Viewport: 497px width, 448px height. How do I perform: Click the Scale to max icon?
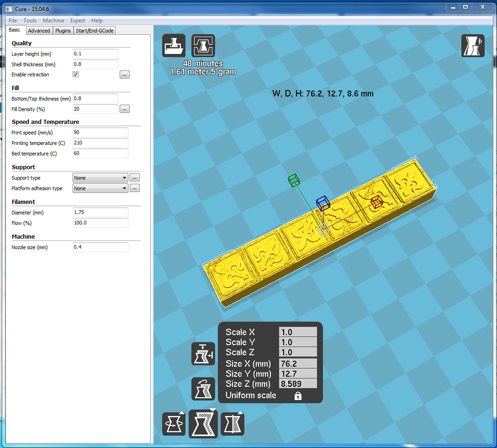203,389
